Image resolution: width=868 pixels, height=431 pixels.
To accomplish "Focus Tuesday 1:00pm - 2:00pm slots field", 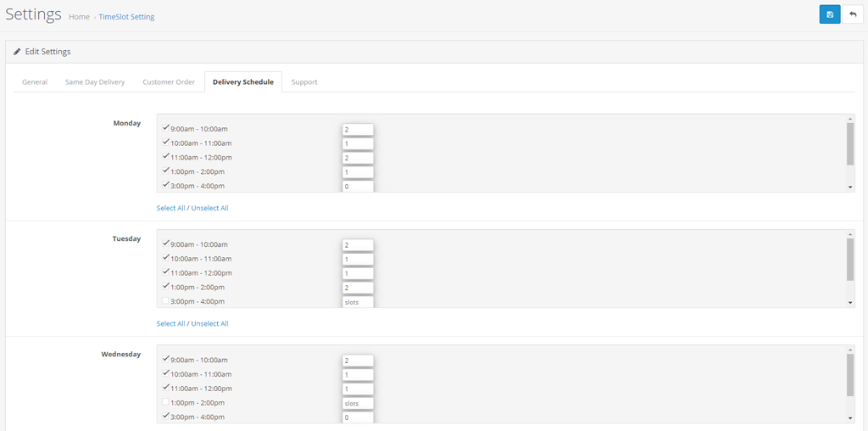I will tap(358, 288).
